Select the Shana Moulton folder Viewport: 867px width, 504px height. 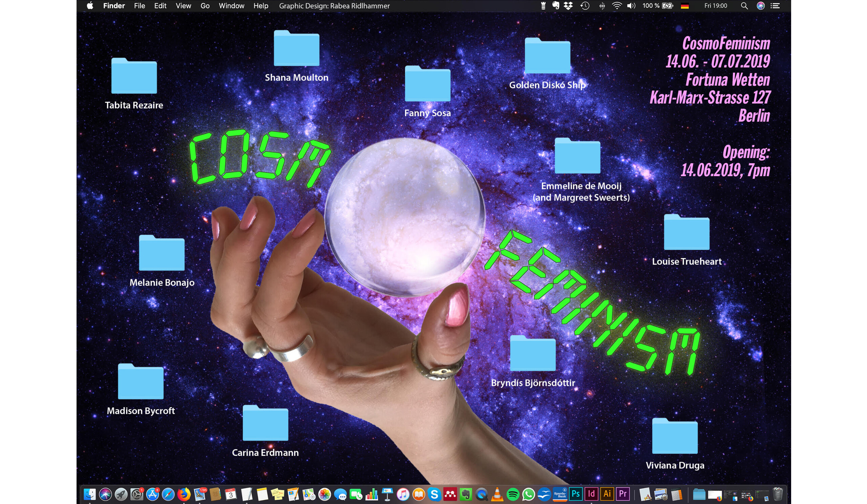pos(297,49)
